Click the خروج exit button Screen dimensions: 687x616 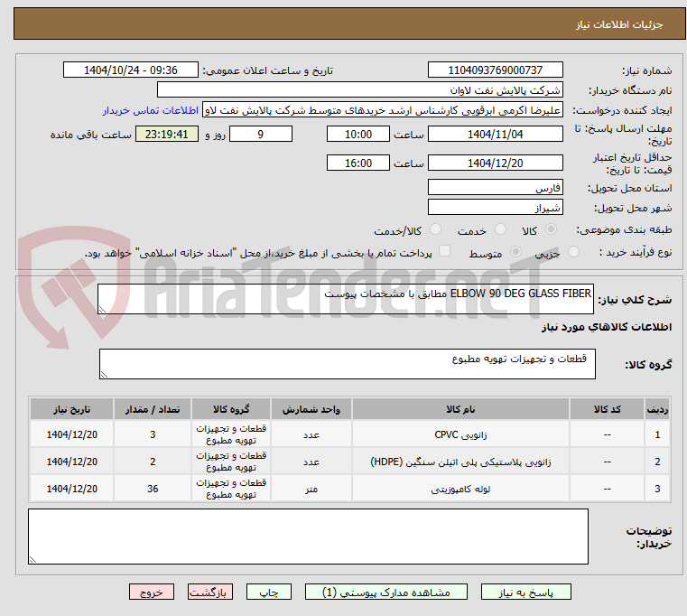pyautogui.click(x=151, y=592)
